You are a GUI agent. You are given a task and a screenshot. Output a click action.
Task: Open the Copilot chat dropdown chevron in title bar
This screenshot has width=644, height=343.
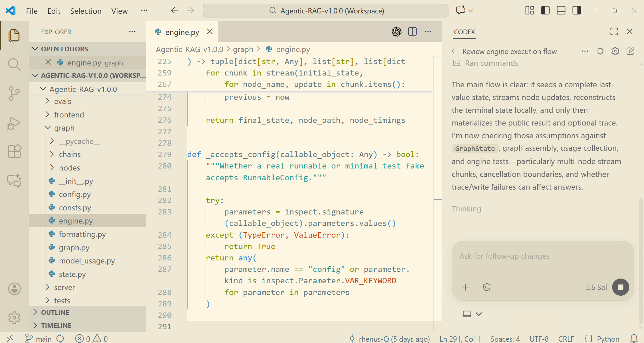click(471, 10)
